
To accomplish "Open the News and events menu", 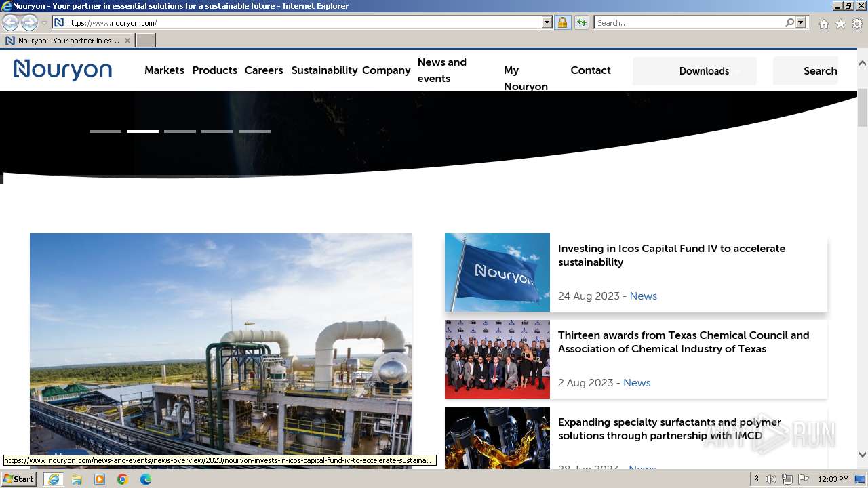I will (442, 70).
